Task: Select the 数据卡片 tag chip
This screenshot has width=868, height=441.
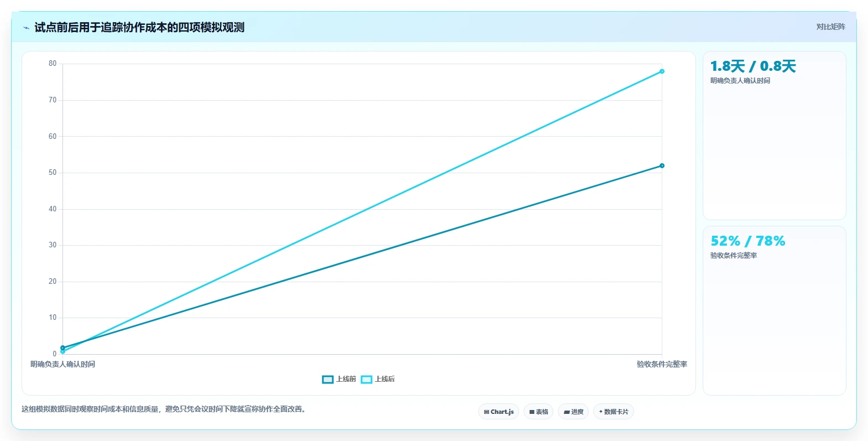Action: click(x=614, y=412)
